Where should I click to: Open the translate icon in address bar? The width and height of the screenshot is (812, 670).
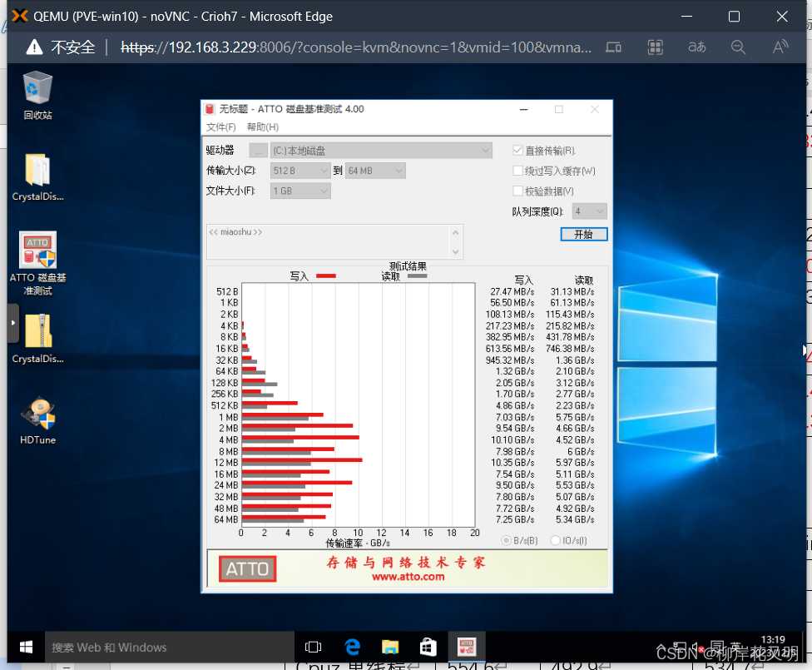coord(696,47)
